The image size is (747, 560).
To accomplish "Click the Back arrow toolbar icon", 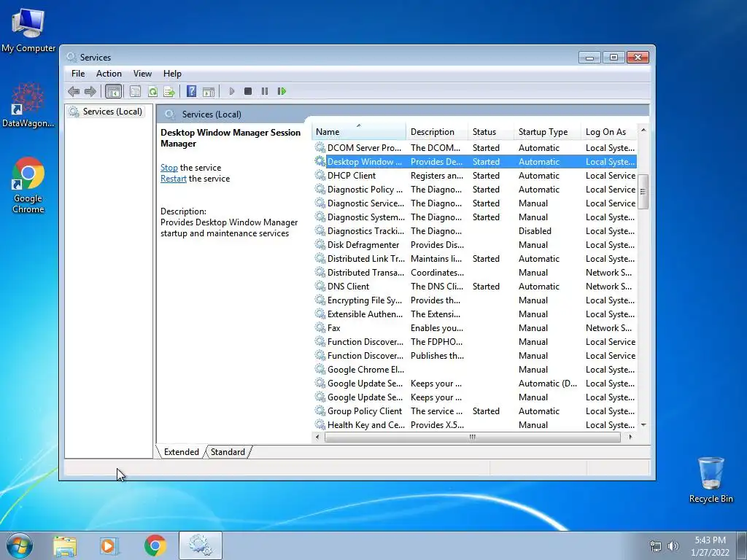I will click(x=74, y=91).
